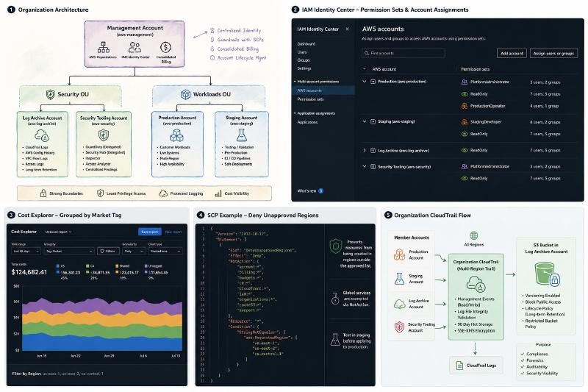This screenshot has width=588, height=392.
Task: Click Security Tooling Account icon under Member Accounts
Action: click(x=399, y=327)
